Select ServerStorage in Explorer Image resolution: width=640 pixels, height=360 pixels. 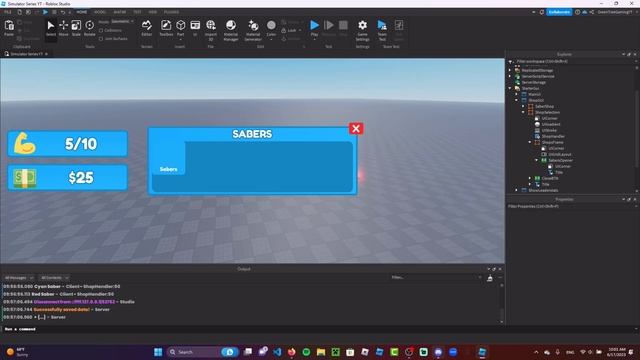(533, 82)
